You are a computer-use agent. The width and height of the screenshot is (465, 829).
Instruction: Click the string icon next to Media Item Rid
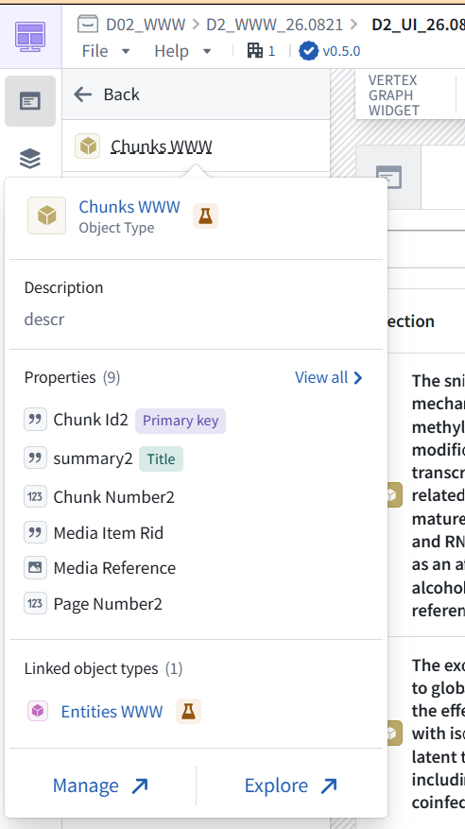[x=35, y=532]
